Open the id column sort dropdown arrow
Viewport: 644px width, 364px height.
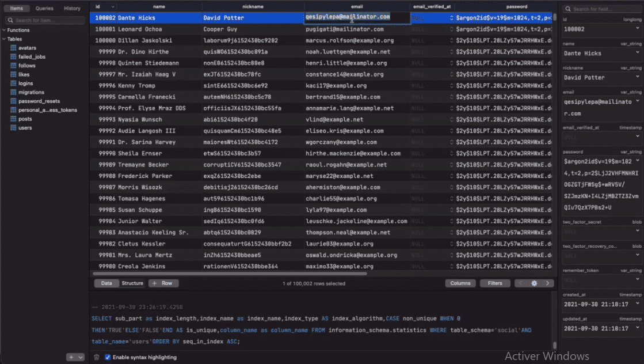[x=113, y=7]
